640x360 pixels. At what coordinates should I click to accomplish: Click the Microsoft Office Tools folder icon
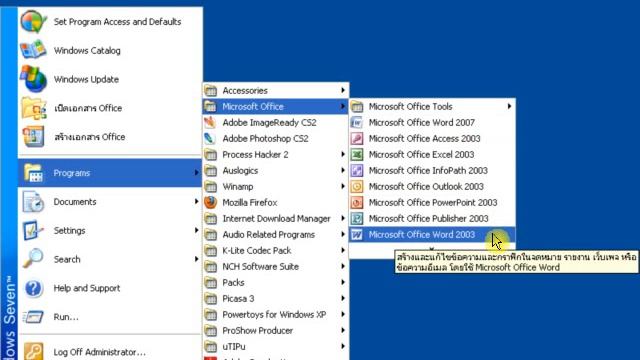click(357, 107)
